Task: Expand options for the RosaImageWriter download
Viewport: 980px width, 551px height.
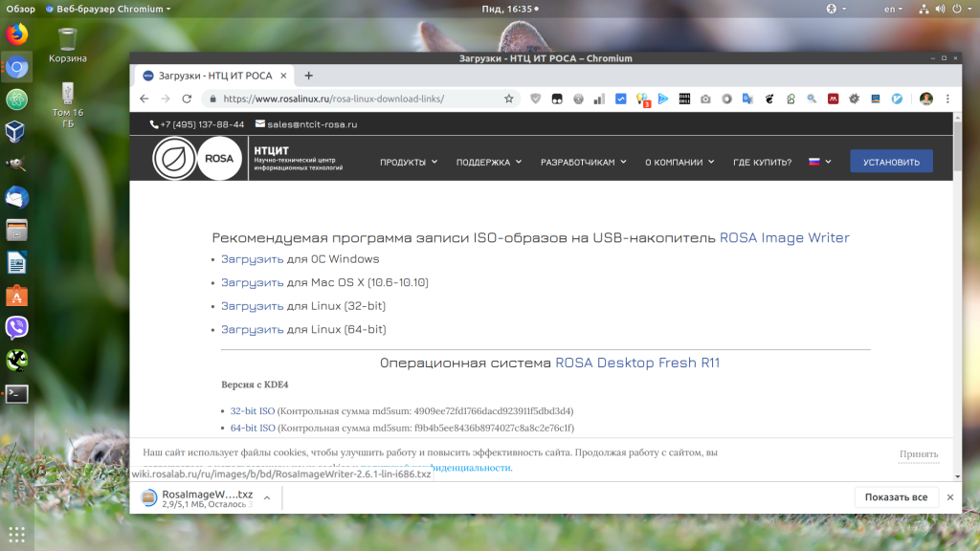Action: [x=267, y=497]
